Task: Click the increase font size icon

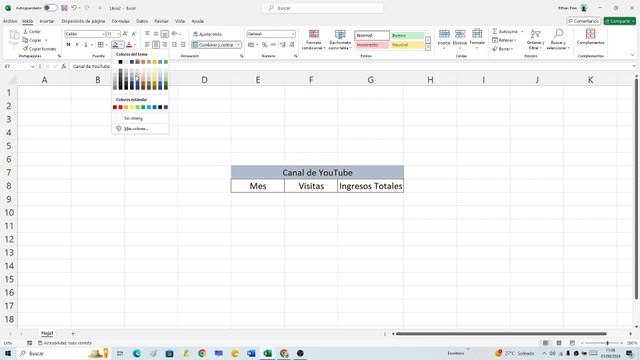Action: [125, 34]
